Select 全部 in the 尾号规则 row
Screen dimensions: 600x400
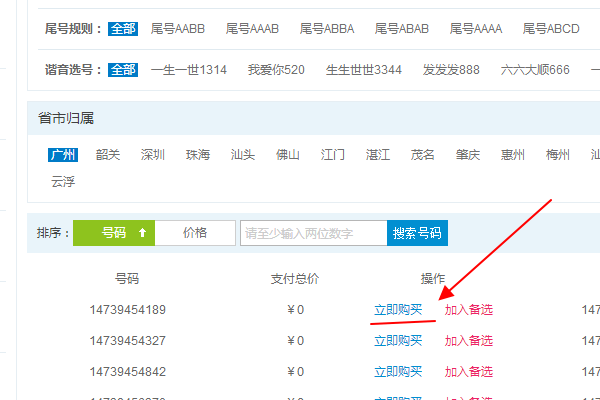coord(122,29)
